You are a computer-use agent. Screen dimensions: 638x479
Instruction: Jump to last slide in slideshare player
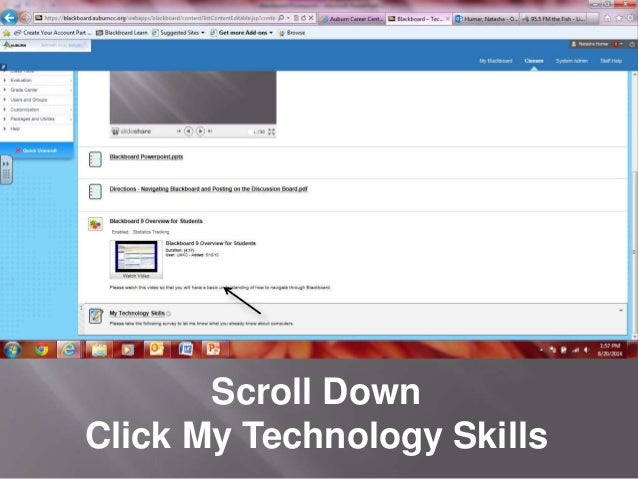pyautogui.click(x=210, y=131)
